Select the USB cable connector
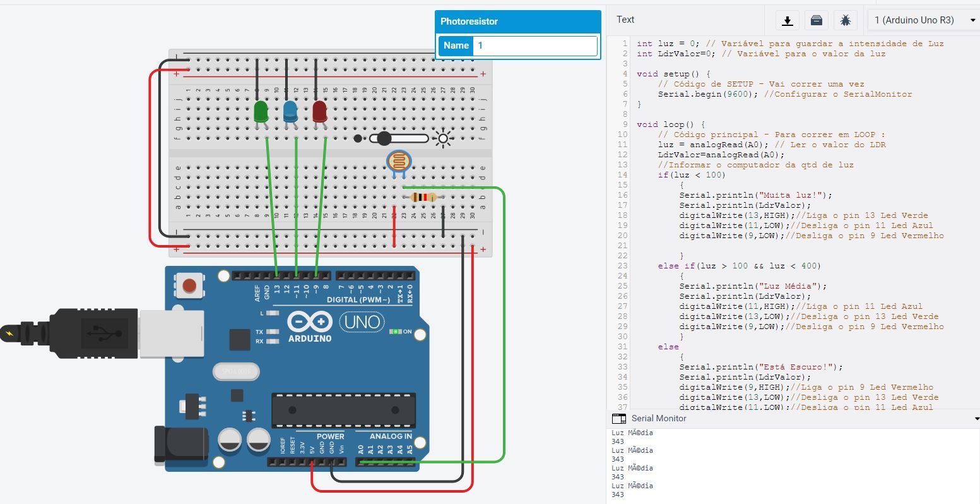The width and height of the screenshot is (980, 504). pyautogui.click(x=102, y=333)
